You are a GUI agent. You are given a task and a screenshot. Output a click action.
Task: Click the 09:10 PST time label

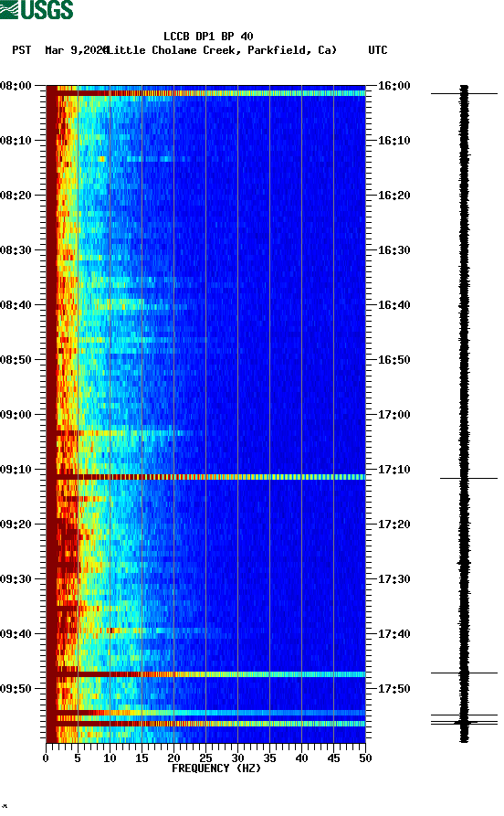tap(16, 470)
